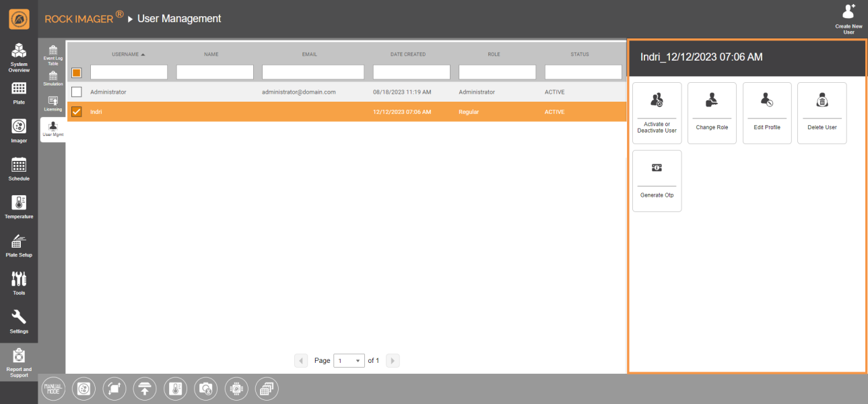This screenshot has height=404, width=868.
Task: Click the Create New User icon
Action: point(848,17)
